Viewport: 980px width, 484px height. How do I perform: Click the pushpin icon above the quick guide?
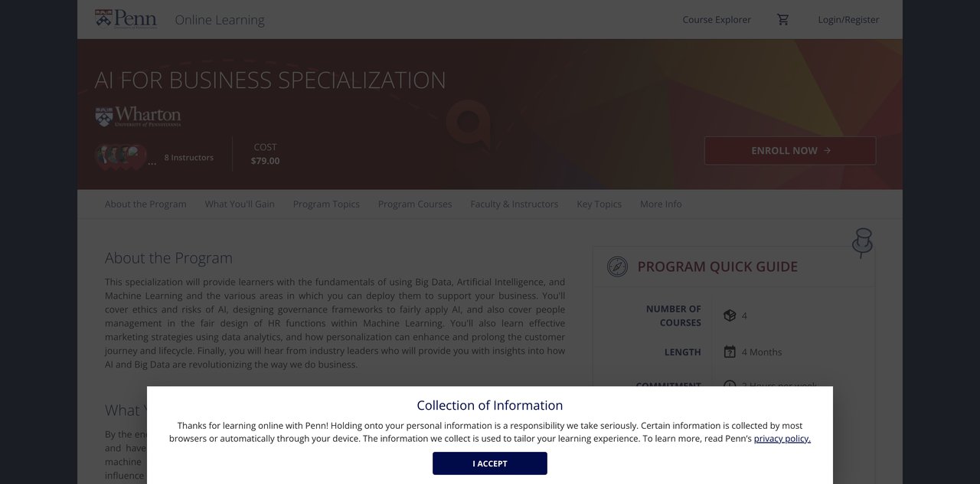click(862, 240)
